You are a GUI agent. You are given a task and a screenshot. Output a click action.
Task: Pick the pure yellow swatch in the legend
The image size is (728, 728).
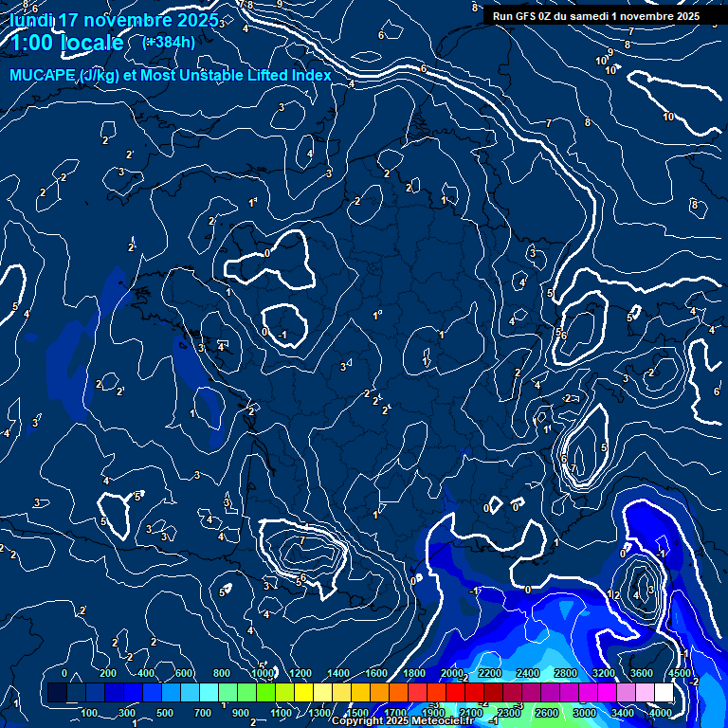303,692
